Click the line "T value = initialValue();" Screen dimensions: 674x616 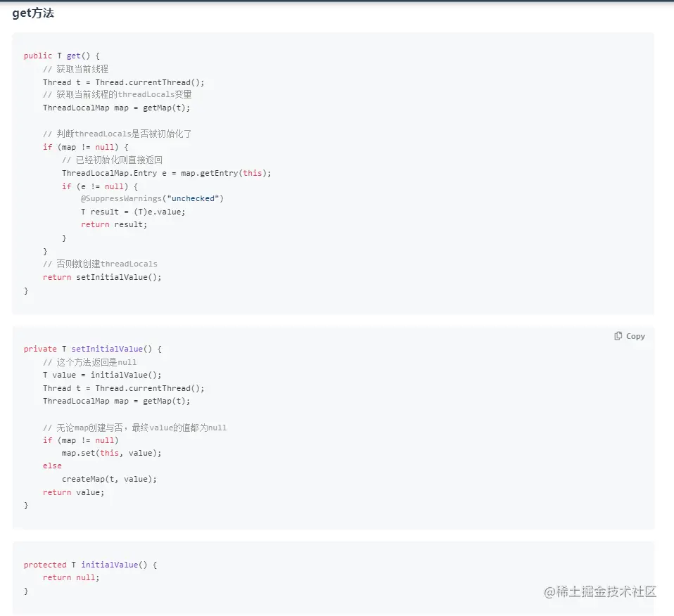click(x=102, y=375)
